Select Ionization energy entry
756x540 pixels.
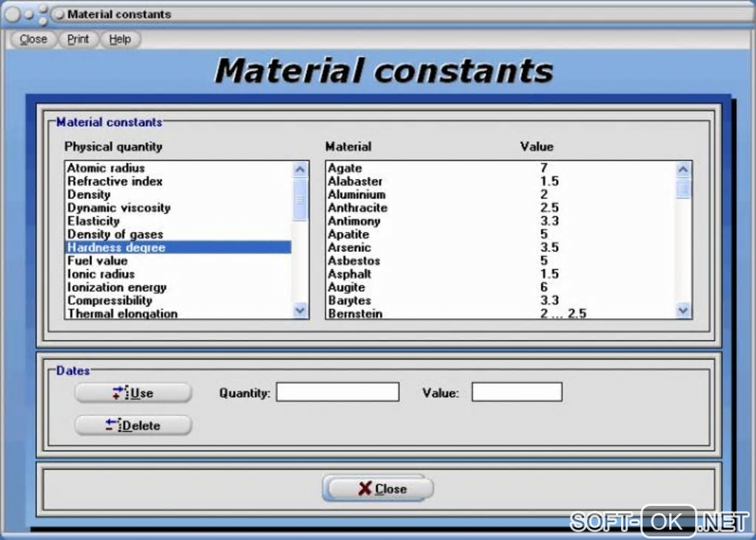(178, 287)
